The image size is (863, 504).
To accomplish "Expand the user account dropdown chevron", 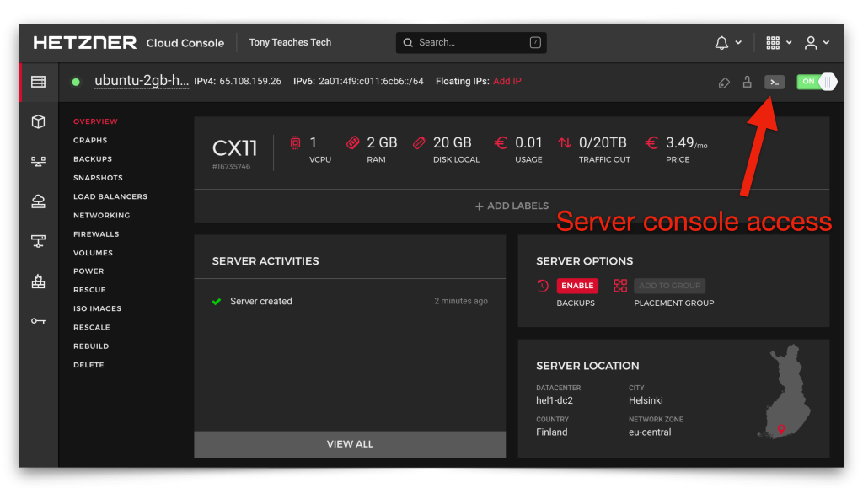I will pos(826,42).
